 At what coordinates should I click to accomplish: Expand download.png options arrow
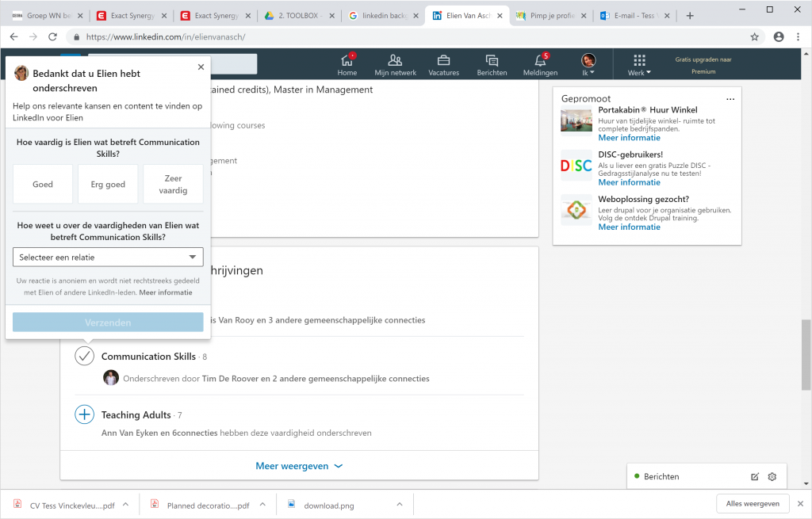pos(400,504)
